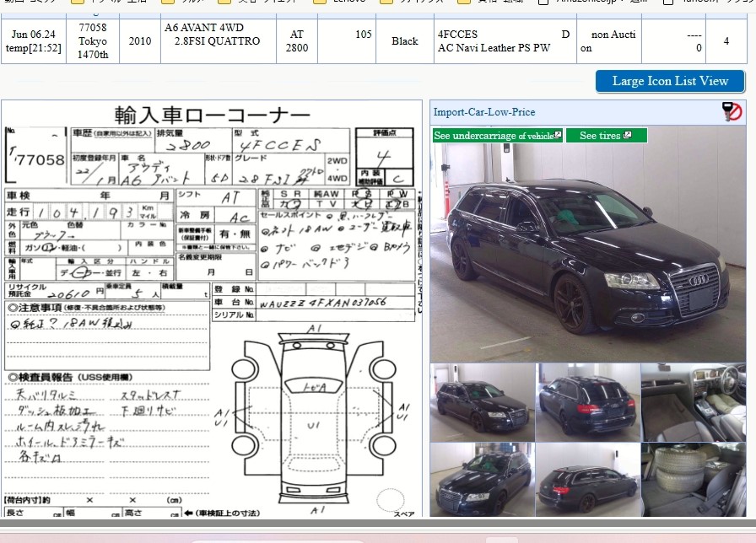This screenshot has width=756, height=543.
Task: Open the See tires view
Action: click(x=606, y=136)
